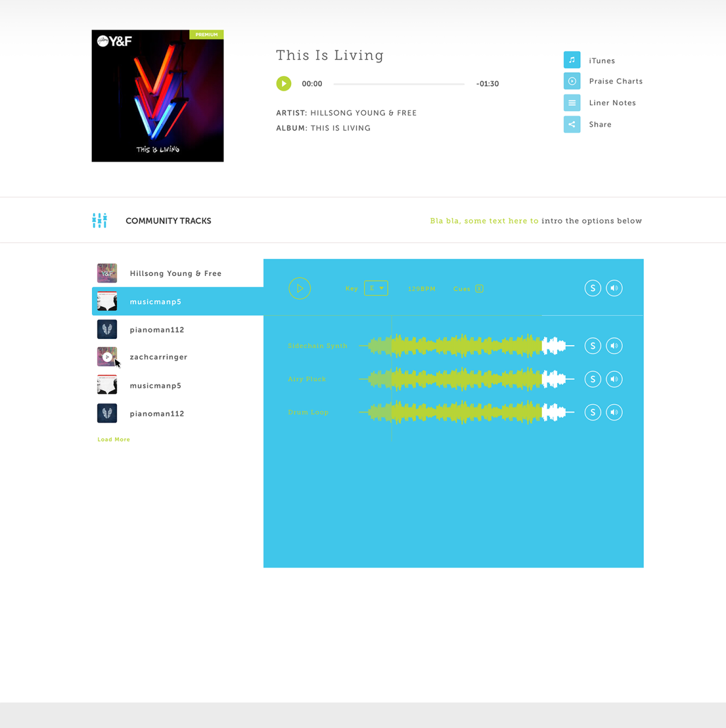Click the ARTIST: Hillsong Young & Free text
726x728 pixels.
click(x=346, y=113)
